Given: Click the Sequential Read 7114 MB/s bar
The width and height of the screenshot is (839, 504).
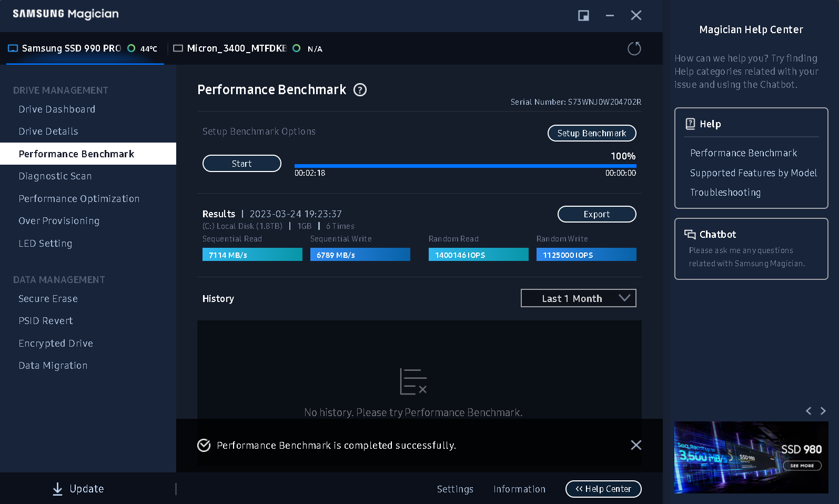Looking at the screenshot, I should coord(252,255).
